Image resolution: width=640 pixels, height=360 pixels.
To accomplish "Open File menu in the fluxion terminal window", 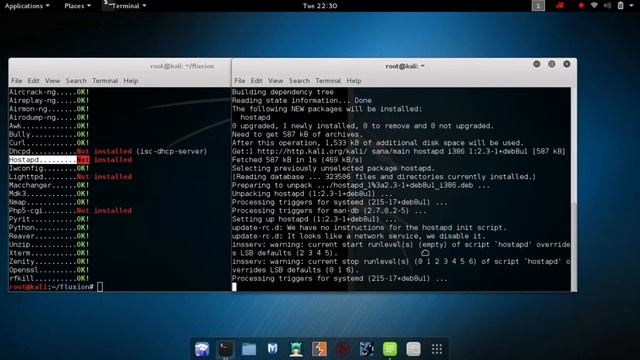I will [17, 81].
